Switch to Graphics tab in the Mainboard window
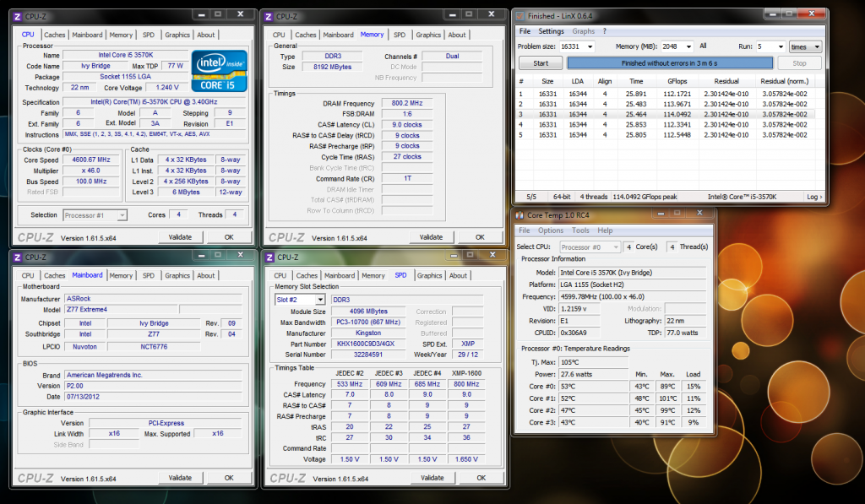This screenshot has height=504, width=865. point(177,275)
